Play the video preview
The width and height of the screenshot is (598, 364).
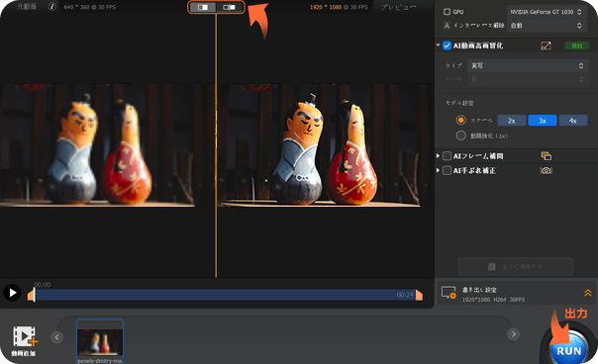coord(12,293)
